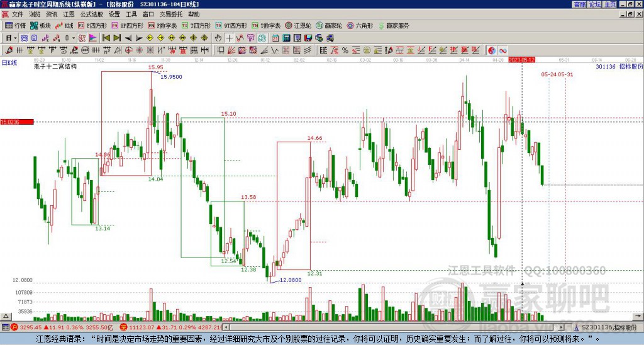Open the 行情 market quotes view

coord(16,25)
